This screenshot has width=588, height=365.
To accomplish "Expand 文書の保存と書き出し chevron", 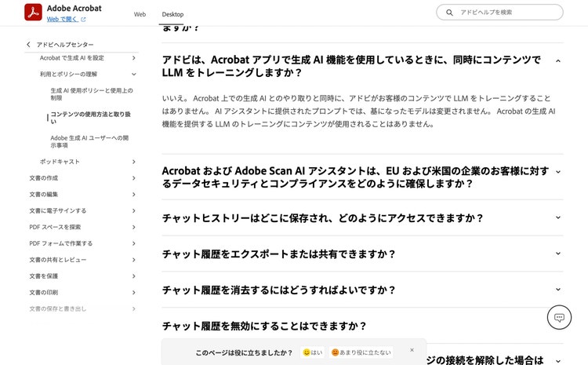I will pos(134,308).
